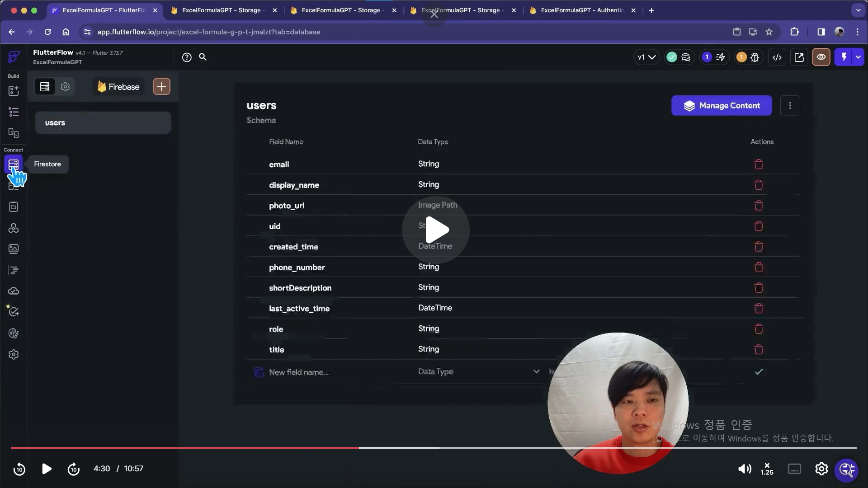Add a new collection with plus button
The height and width of the screenshot is (488, 868).
pyautogui.click(x=161, y=87)
